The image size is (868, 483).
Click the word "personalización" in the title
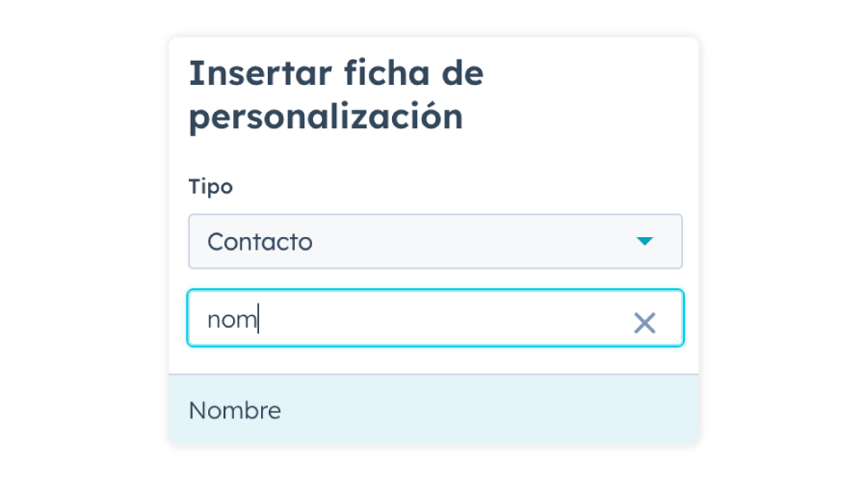326,118
